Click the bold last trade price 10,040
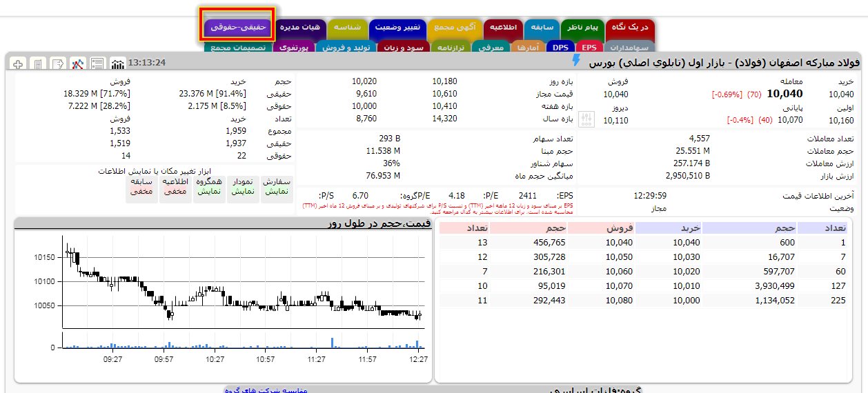Screen dimensions: 868x393 click(x=785, y=93)
